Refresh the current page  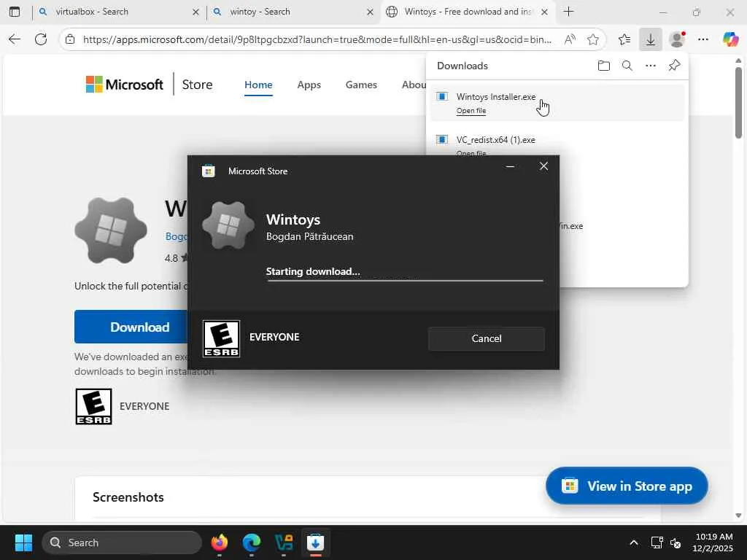[41, 39]
